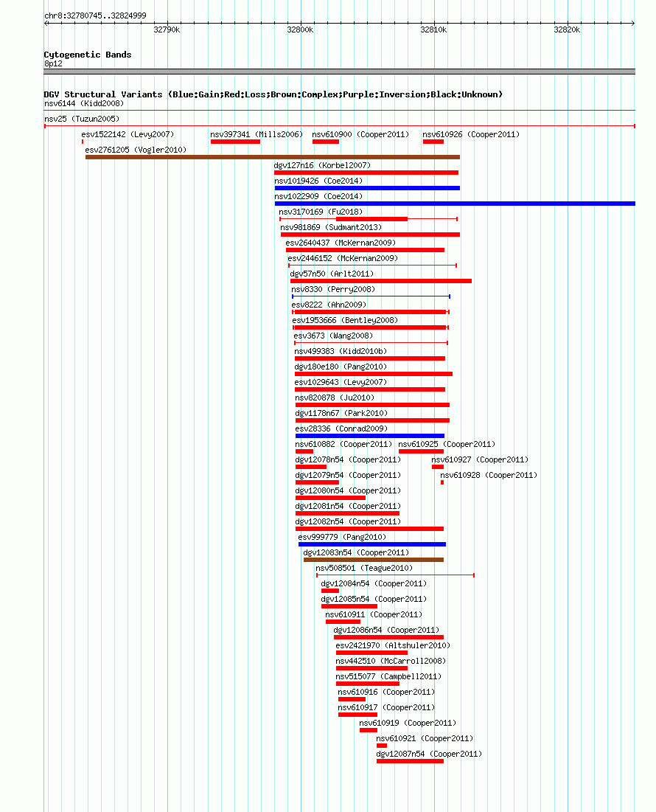Screen dimensions: 656x812
Task: Open the nsv610919 (Cooper2011) label
Action: [x=408, y=725]
